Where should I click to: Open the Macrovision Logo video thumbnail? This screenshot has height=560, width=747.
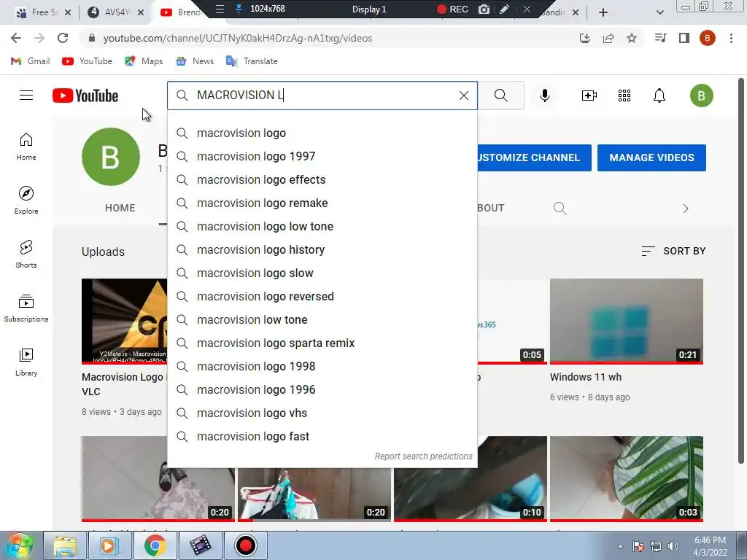click(124, 322)
